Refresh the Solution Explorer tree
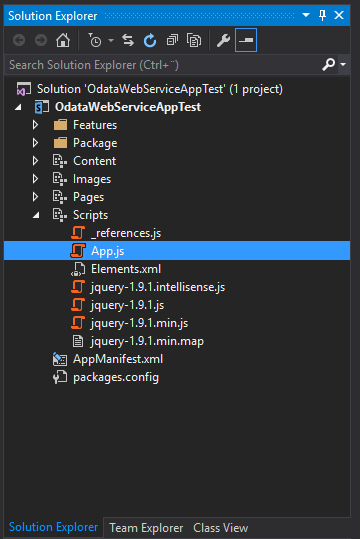The width and height of the screenshot is (362, 539). point(150,41)
